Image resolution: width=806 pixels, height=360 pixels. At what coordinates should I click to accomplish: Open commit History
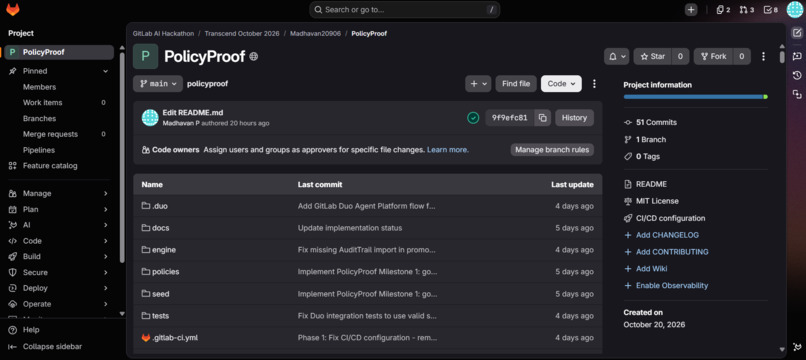[574, 118]
